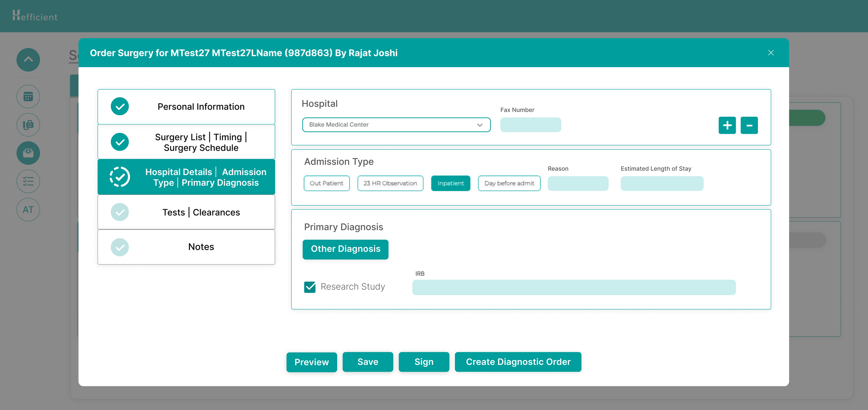Click the AT avatar icon

coord(28,210)
